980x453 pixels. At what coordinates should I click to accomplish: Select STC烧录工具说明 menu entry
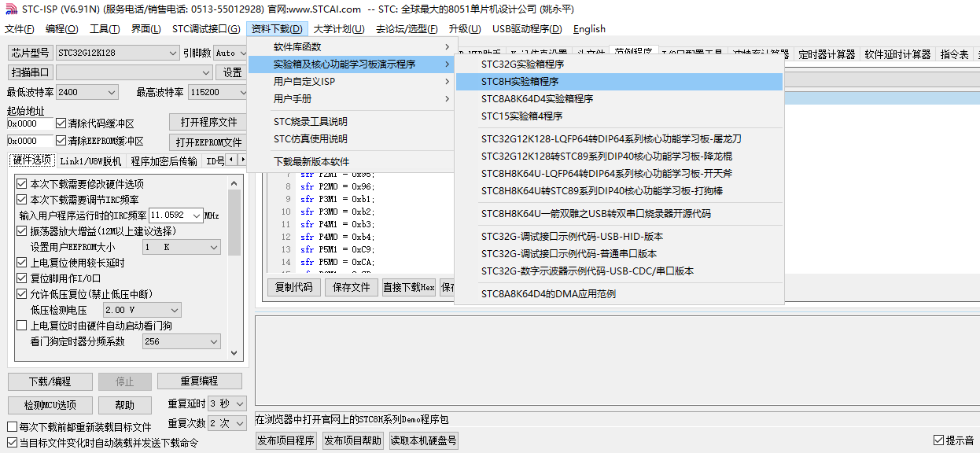[351, 122]
